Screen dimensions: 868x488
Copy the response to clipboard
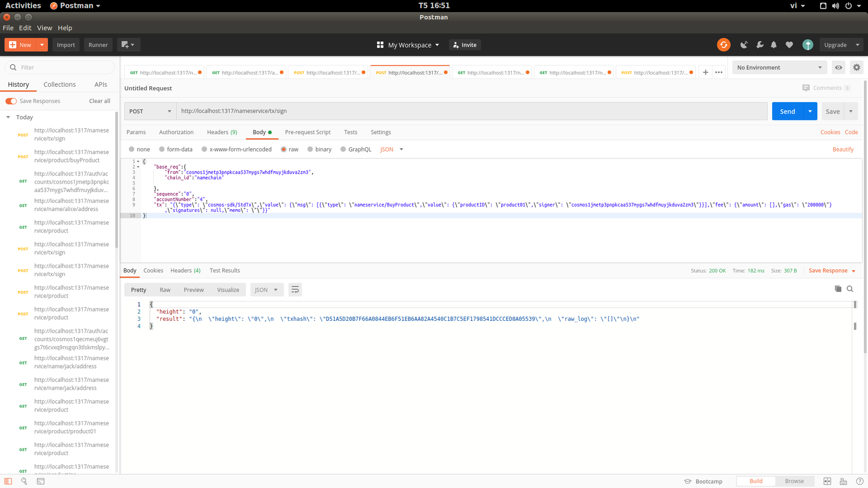pyautogui.click(x=838, y=289)
